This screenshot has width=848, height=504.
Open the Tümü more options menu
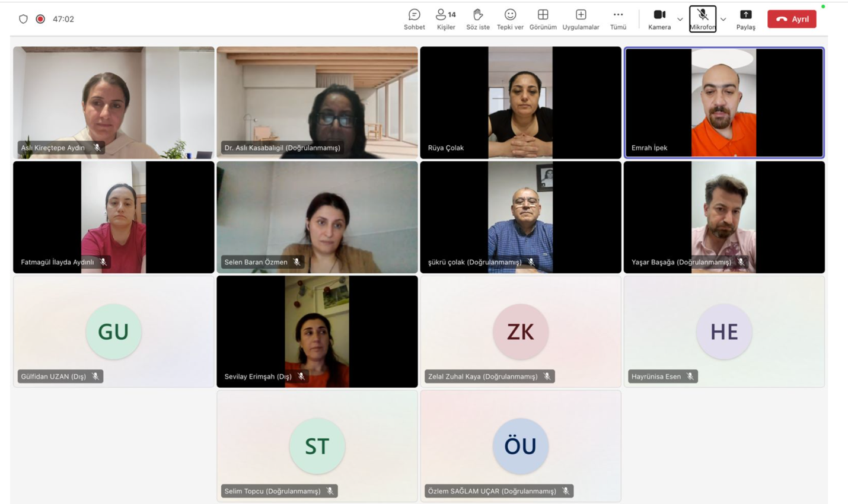click(618, 19)
